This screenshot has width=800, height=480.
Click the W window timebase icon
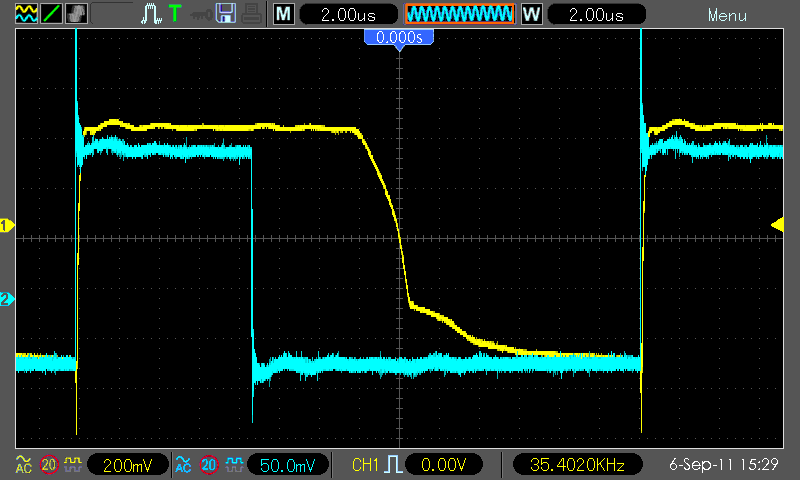531,14
